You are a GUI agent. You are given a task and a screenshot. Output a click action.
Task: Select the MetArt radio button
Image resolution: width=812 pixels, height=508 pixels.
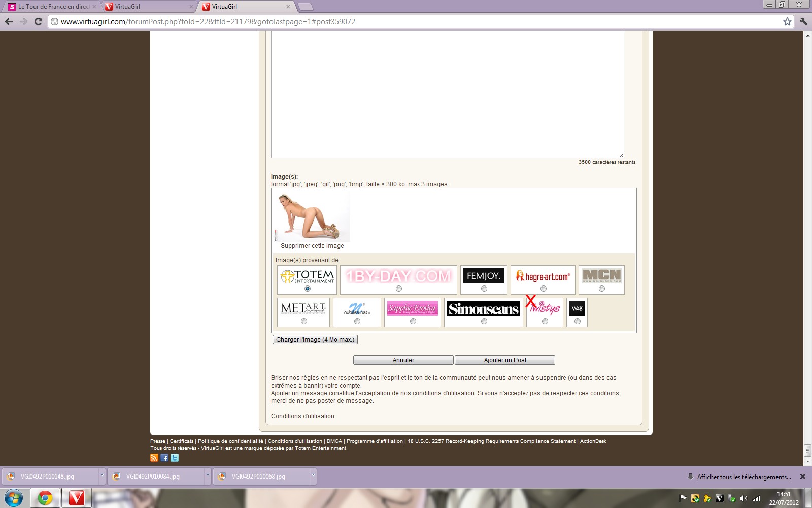(304, 321)
